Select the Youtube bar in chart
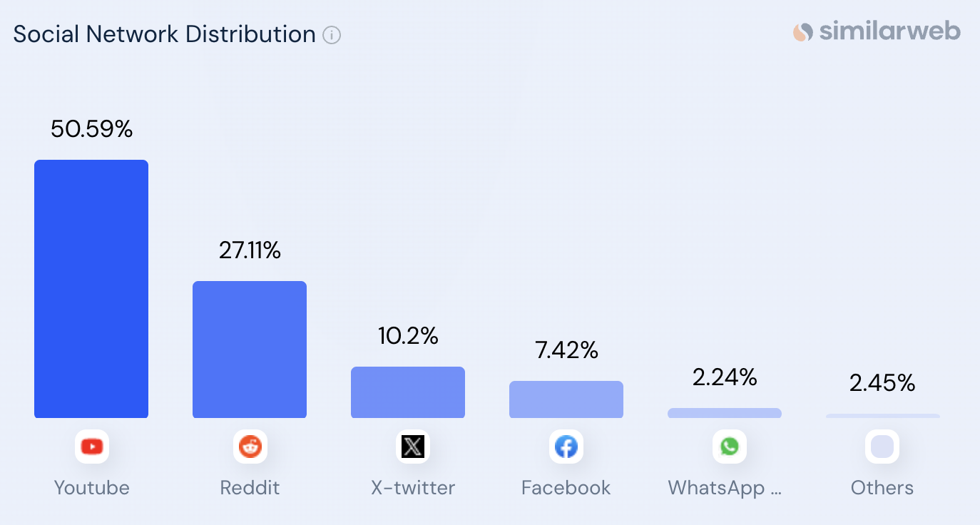 [91, 289]
